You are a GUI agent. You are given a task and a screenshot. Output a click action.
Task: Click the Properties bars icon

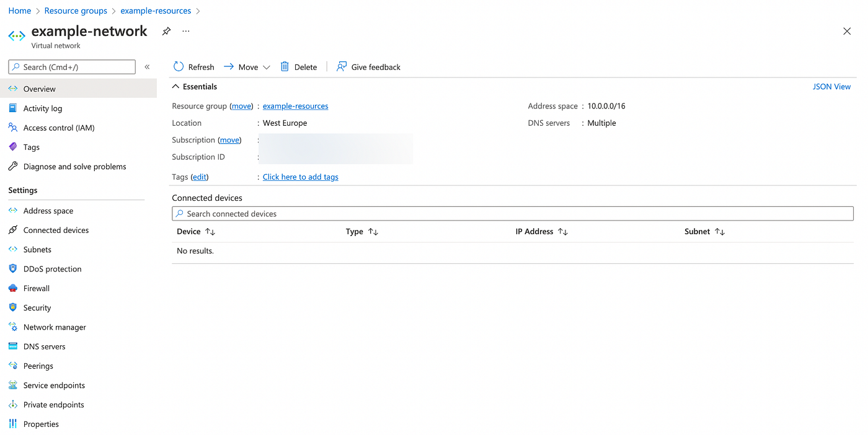[x=13, y=424]
